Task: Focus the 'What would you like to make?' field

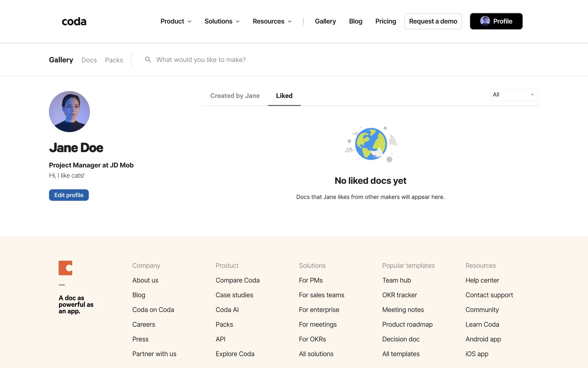Action: click(x=201, y=60)
